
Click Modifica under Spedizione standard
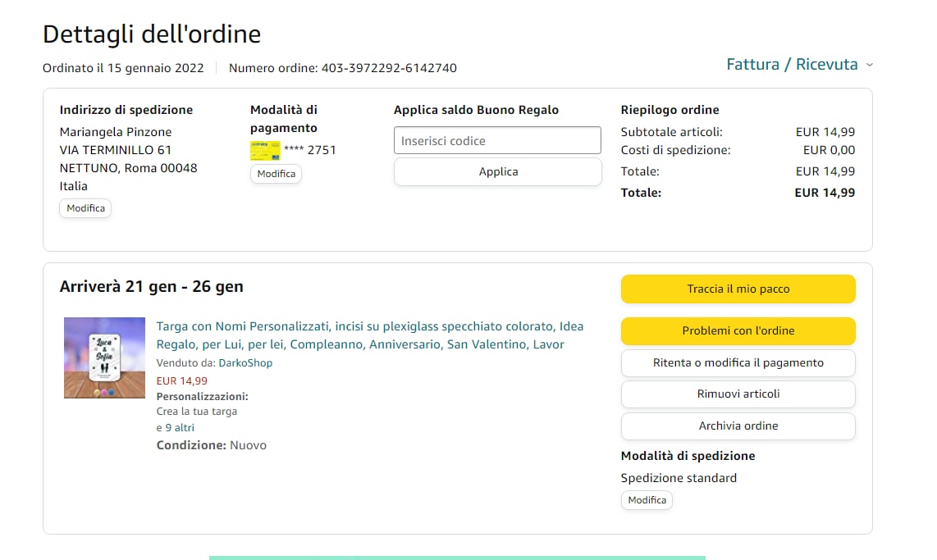tap(647, 500)
